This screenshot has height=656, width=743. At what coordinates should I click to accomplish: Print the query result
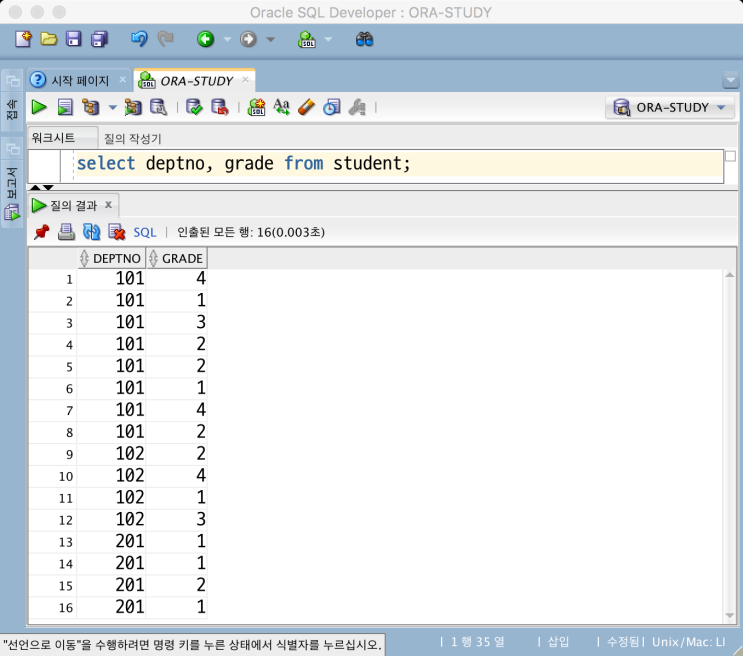(66, 232)
